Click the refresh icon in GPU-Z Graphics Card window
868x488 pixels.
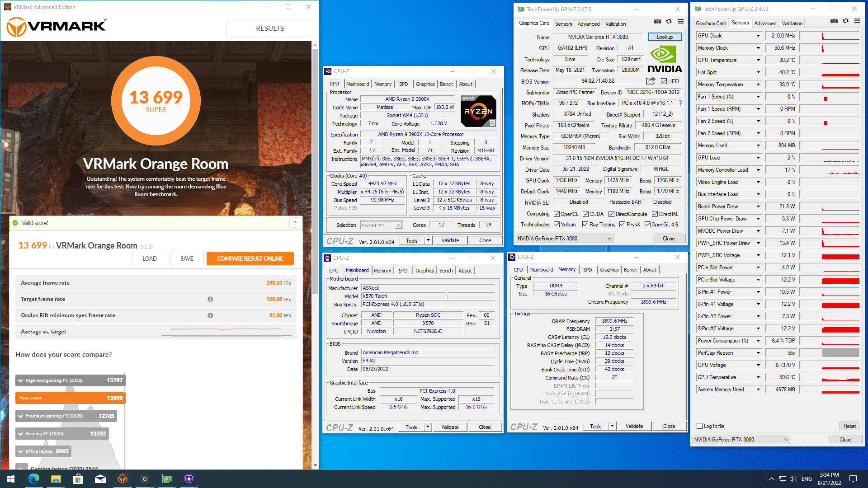(x=669, y=22)
